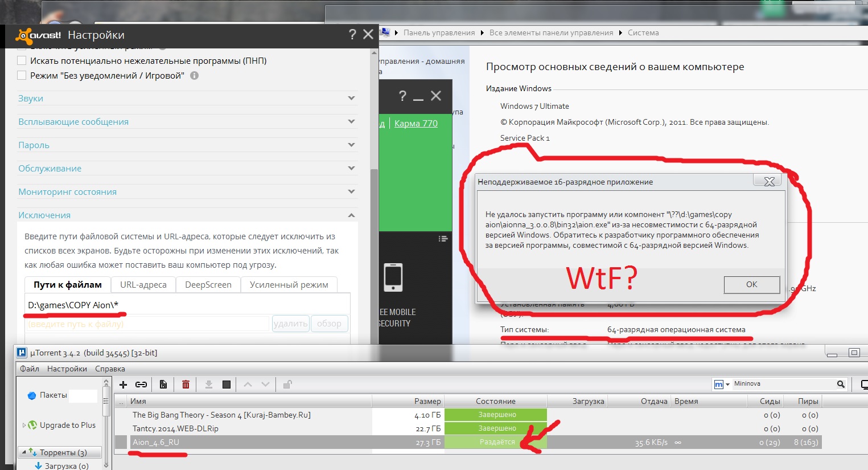868x470 pixels.
Task: Click the Mininova search field
Action: 784,384
